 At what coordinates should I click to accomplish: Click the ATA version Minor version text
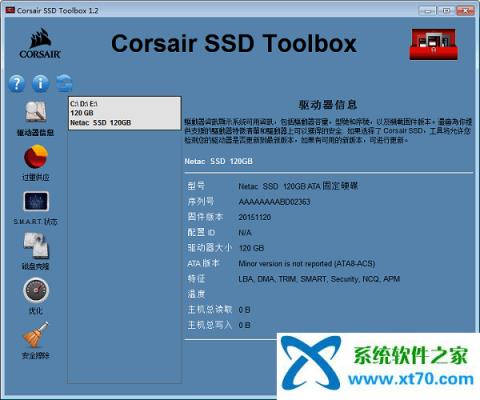pos(307,264)
